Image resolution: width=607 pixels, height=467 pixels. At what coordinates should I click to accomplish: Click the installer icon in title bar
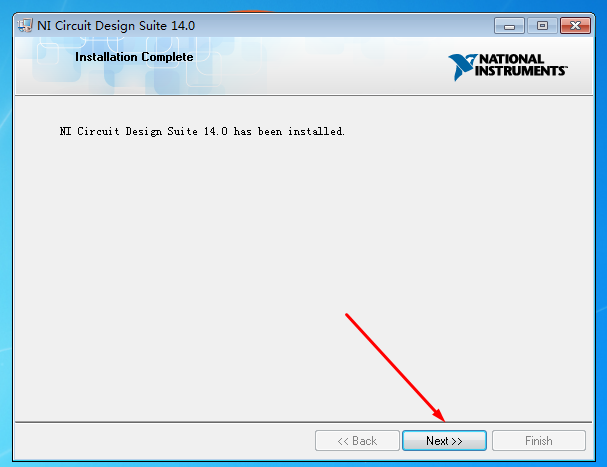25,26
